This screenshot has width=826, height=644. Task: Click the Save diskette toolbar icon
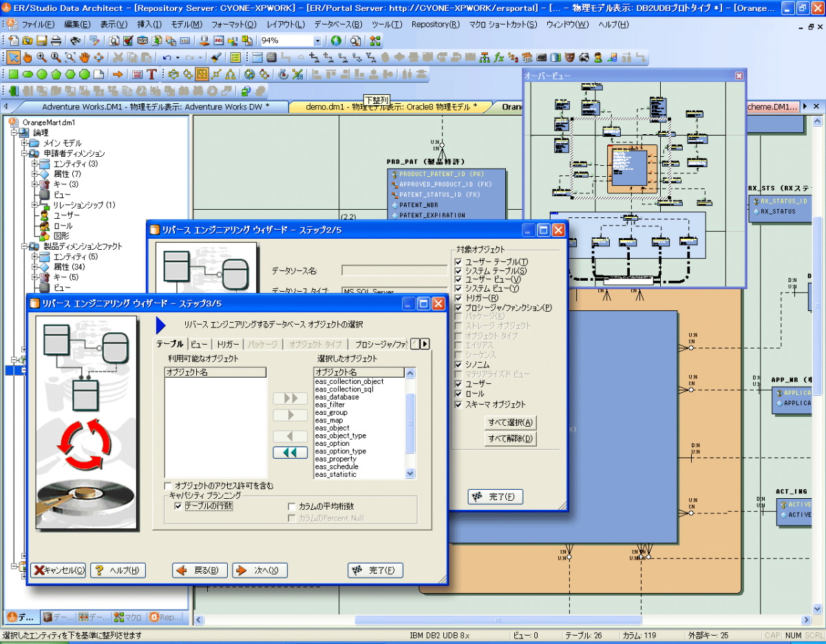[x=41, y=41]
